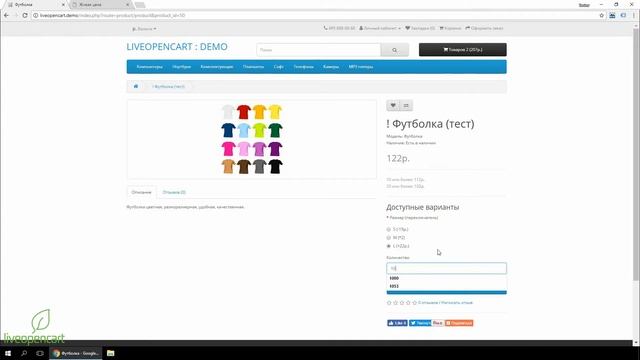Image resolution: width=640 pixels, height=360 pixels.
Task: Click the 0 отзывов reviews link
Action: click(428, 303)
